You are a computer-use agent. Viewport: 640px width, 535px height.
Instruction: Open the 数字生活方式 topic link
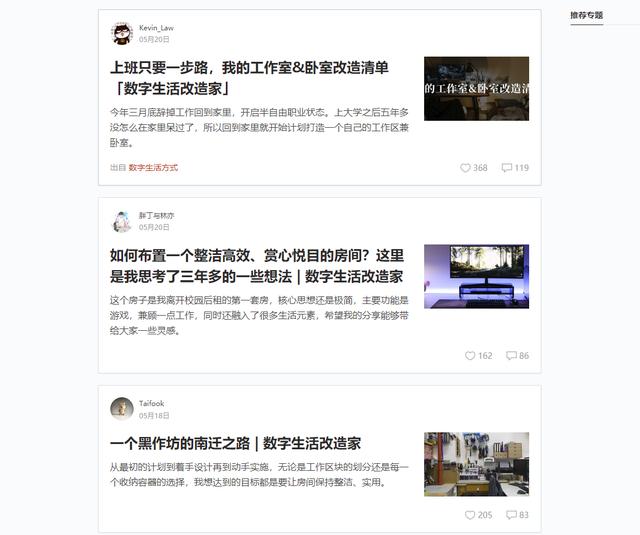point(153,168)
